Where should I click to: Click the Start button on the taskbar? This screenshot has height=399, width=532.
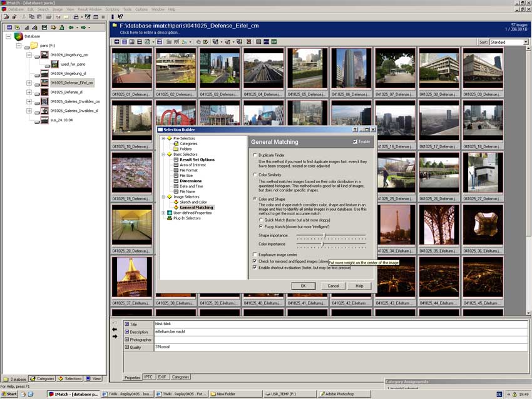point(9,394)
